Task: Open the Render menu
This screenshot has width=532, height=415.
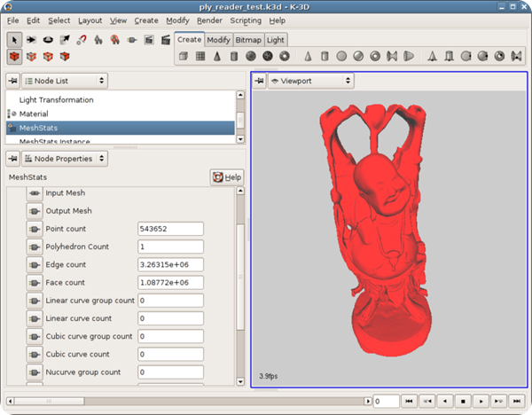Action: (x=209, y=20)
